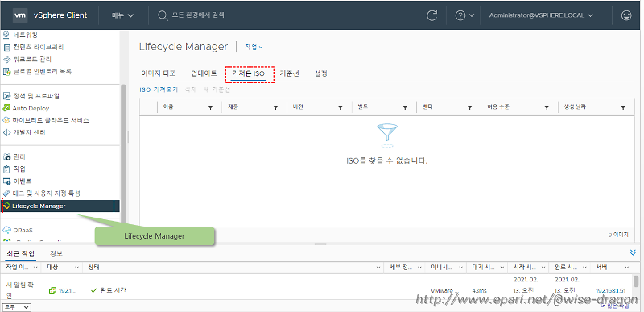The image size is (644, 312).
Task: Open the 작업 이름 column dropdown
Action: (x=35, y=268)
